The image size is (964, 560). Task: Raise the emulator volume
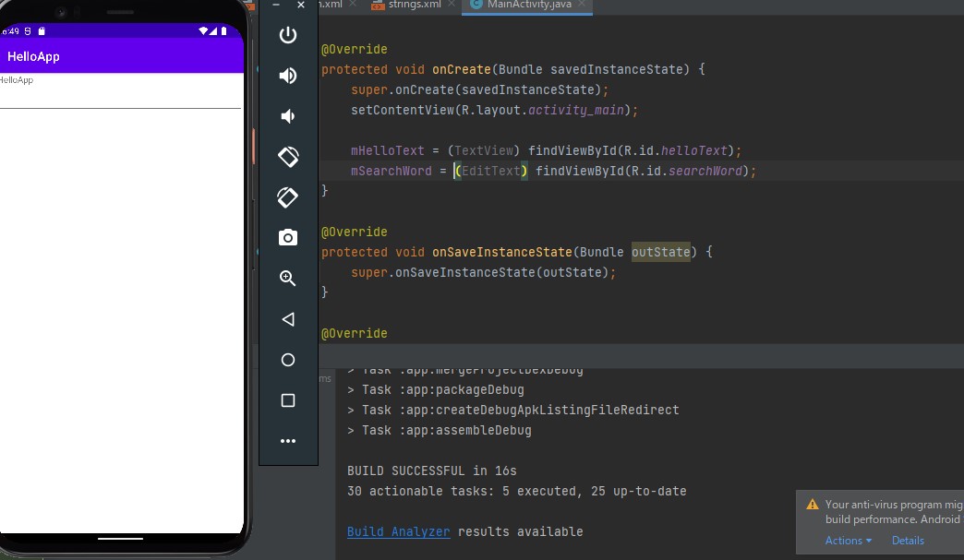pos(288,76)
